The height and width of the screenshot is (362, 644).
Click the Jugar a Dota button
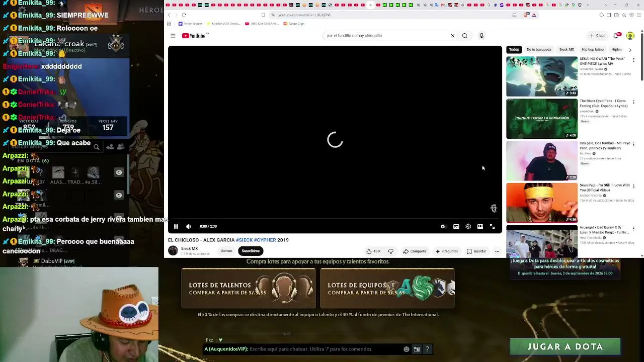565,347
